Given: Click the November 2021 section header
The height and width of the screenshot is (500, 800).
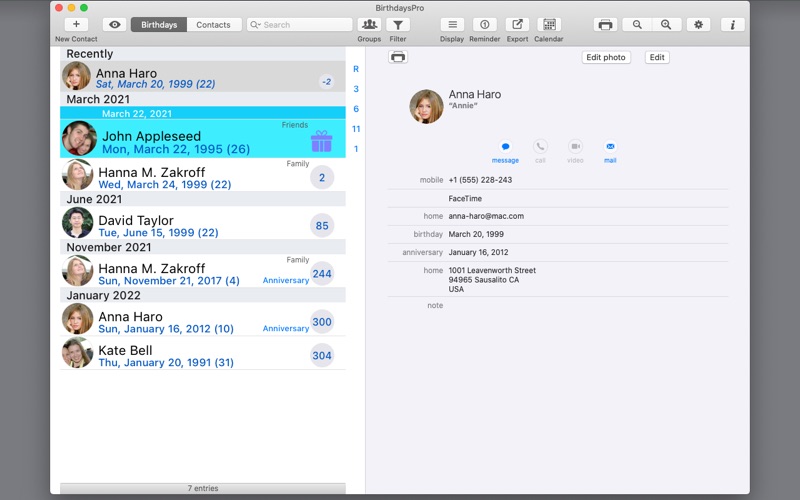Looking at the screenshot, I should [203, 247].
